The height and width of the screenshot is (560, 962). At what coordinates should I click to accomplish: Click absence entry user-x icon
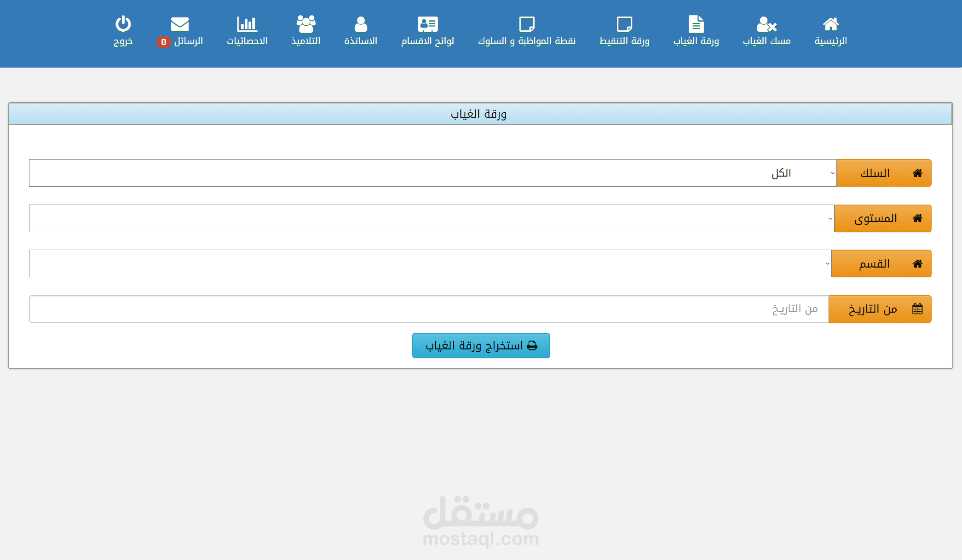[x=766, y=24]
